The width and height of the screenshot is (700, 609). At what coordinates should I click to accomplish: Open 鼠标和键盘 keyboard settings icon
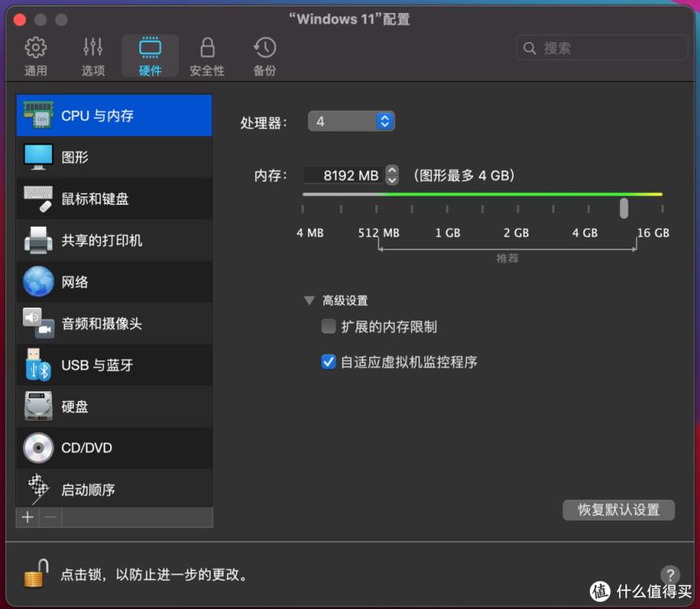(38, 198)
